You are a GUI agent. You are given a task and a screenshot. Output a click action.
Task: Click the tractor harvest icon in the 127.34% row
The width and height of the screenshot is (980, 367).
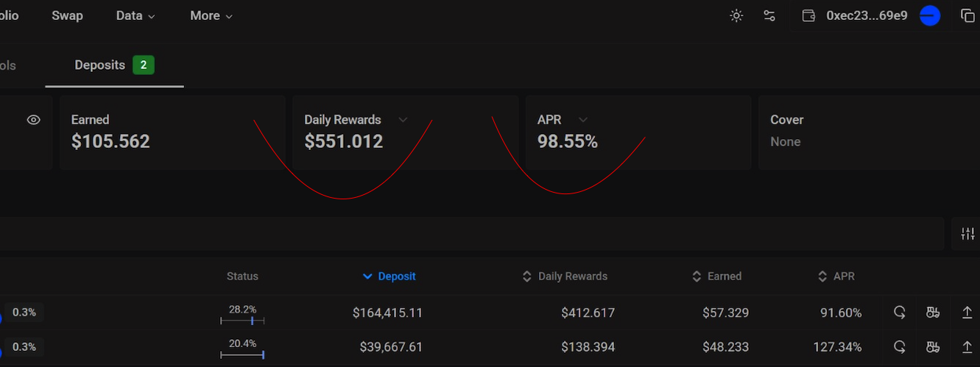pos(933,346)
